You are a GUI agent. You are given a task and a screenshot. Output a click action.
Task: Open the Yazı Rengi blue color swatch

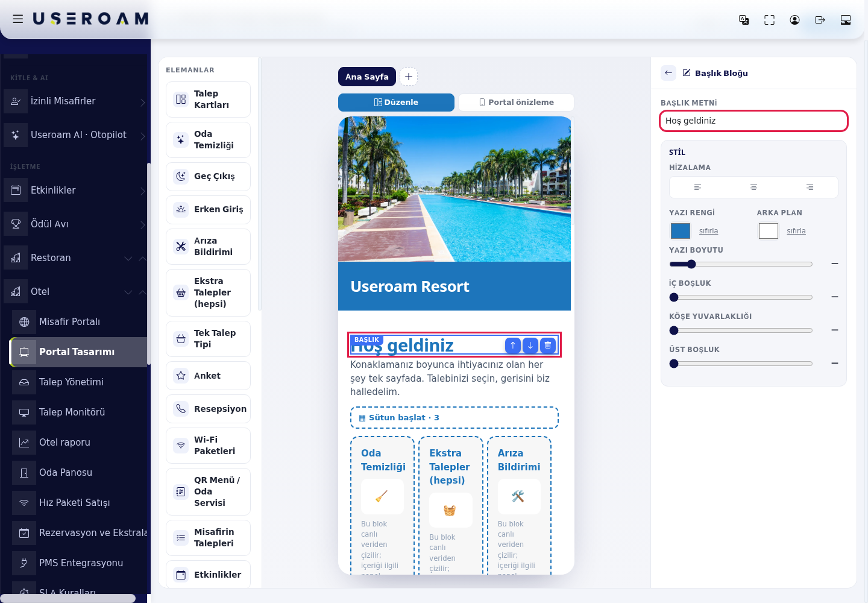[x=681, y=231]
